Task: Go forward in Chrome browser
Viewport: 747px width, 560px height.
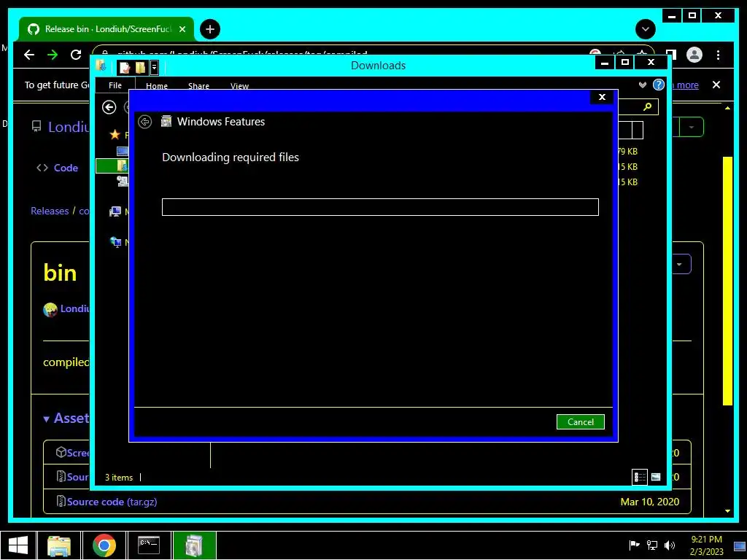Action: pos(53,55)
